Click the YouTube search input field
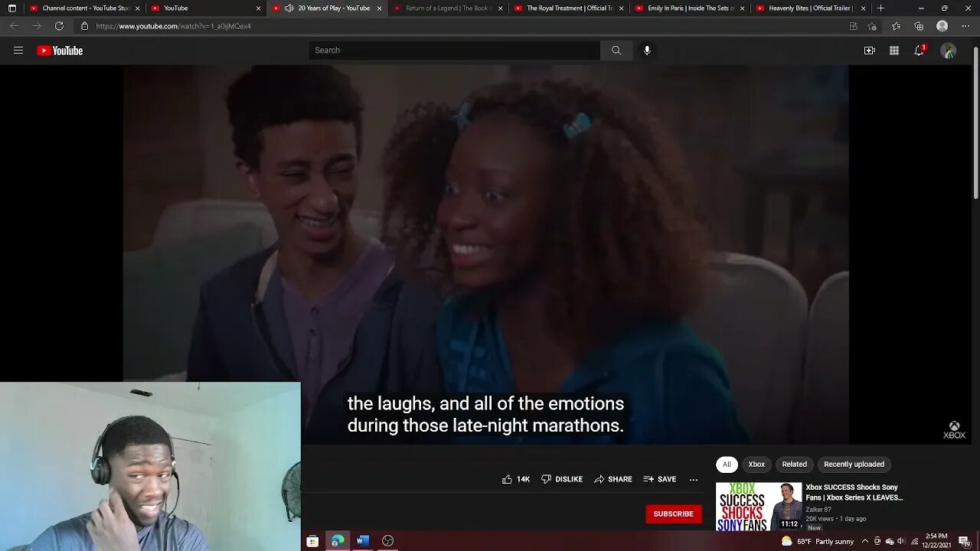 [455, 51]
